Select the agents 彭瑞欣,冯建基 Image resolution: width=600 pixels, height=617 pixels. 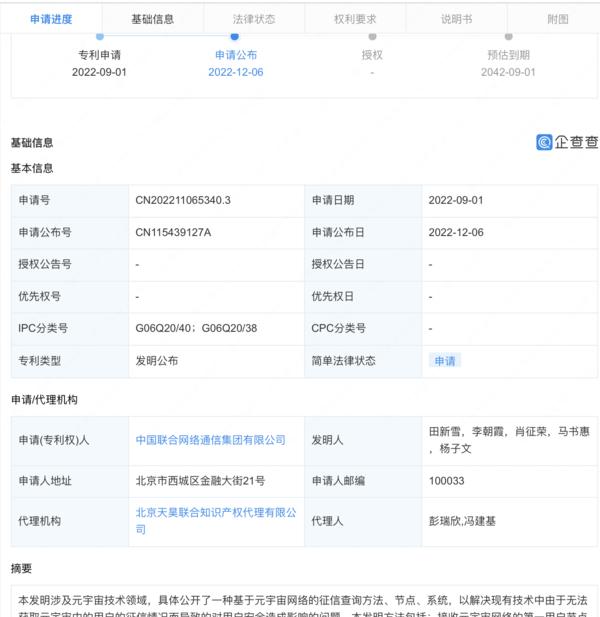[x=462, y=521]
